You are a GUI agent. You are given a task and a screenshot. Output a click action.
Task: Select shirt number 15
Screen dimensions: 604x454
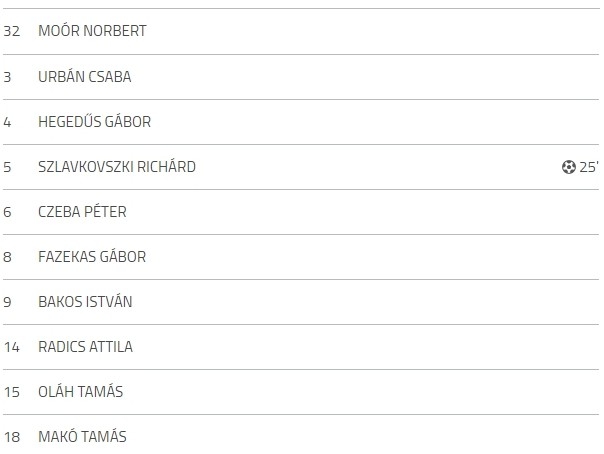(12, 392)
